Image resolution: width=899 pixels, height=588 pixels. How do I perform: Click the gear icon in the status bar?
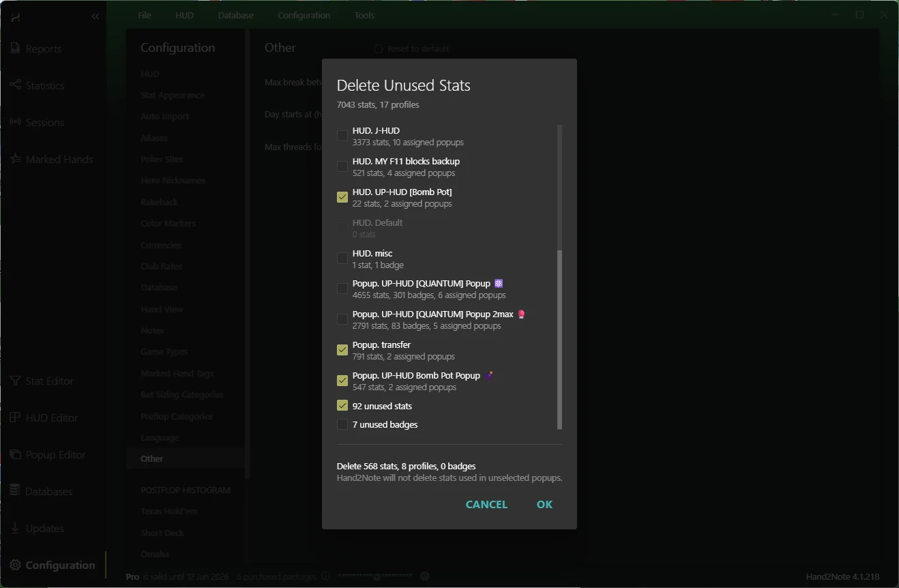tap(425, 576)
